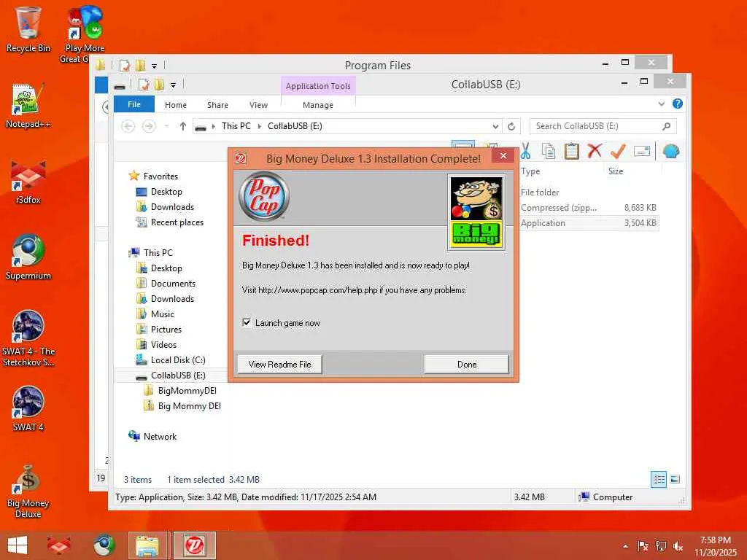The image size is (747, 560).
Task: Click the Refresh button by address bar
Action: click(511, 126)
